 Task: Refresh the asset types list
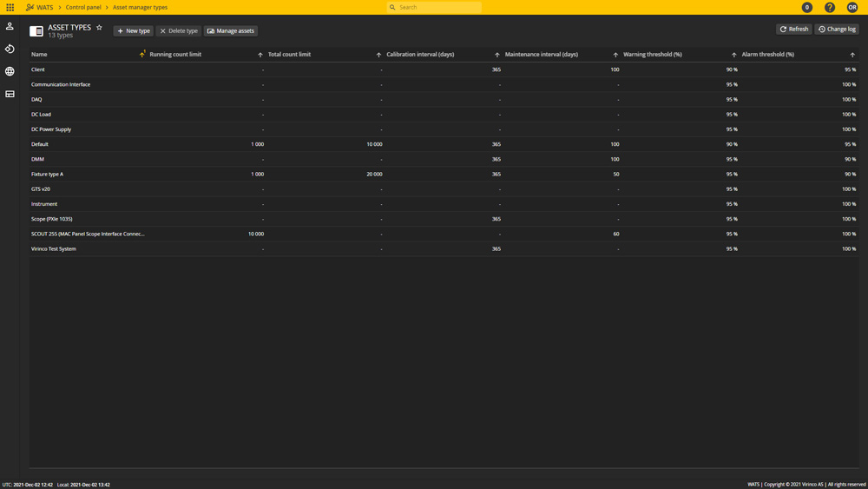pyautogui.click(x=793, y=29)
